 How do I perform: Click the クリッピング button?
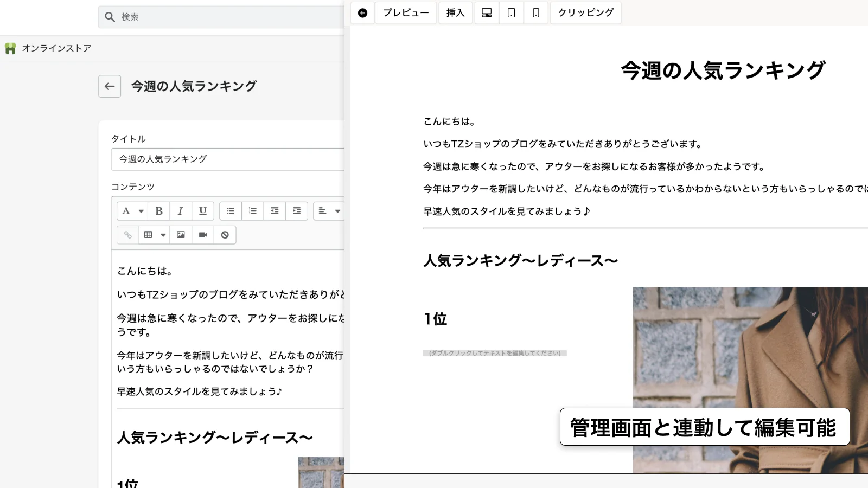click(586, 13)
